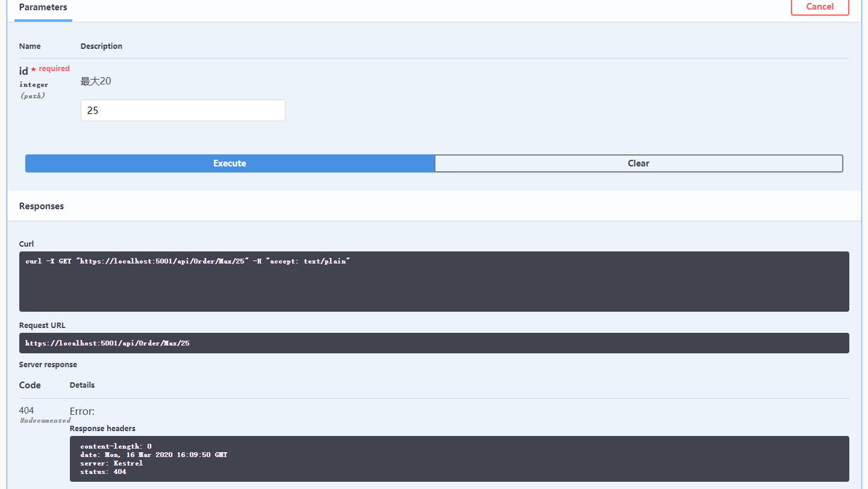Image resolution: width=868 pixels, height=489 pixels.
Task: Click the 'Code' column header
Action: tap(30, 385)
